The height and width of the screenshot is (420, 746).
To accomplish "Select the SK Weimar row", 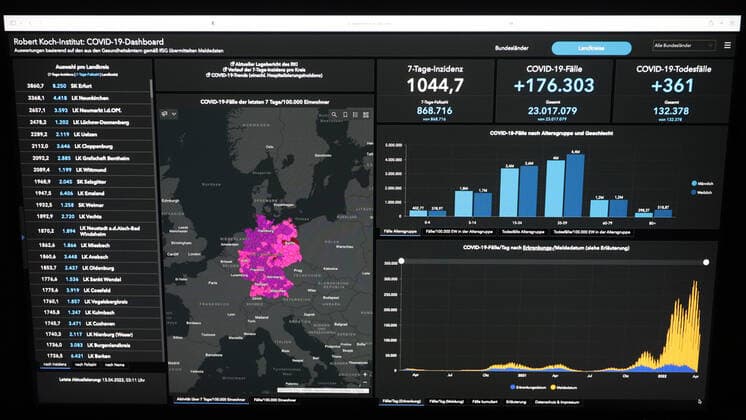I will (x=91, y=205).
